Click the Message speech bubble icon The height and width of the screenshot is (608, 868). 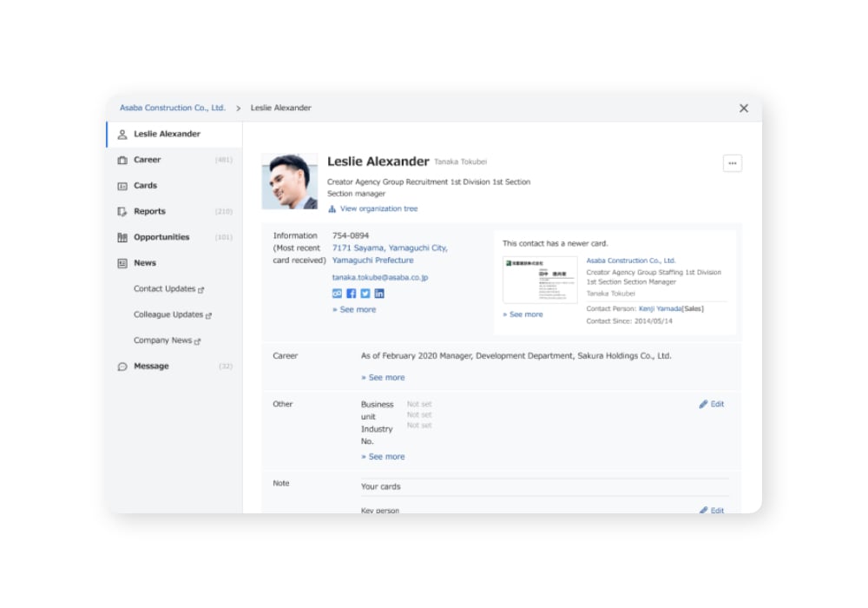coord(122,367)
